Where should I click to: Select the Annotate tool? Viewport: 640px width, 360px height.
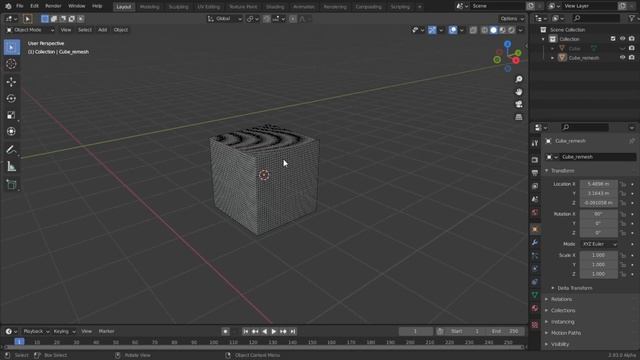(x=11, y=150)
